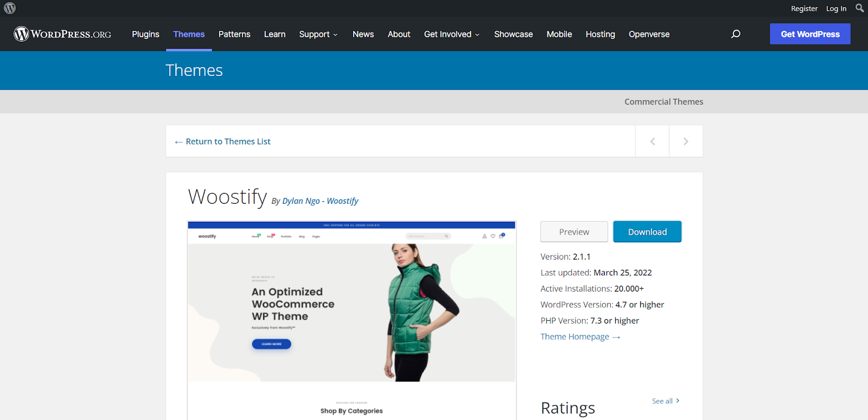Click the Preview button
The height and width of the screenshot is (420, 868).
tap(574, 232)
